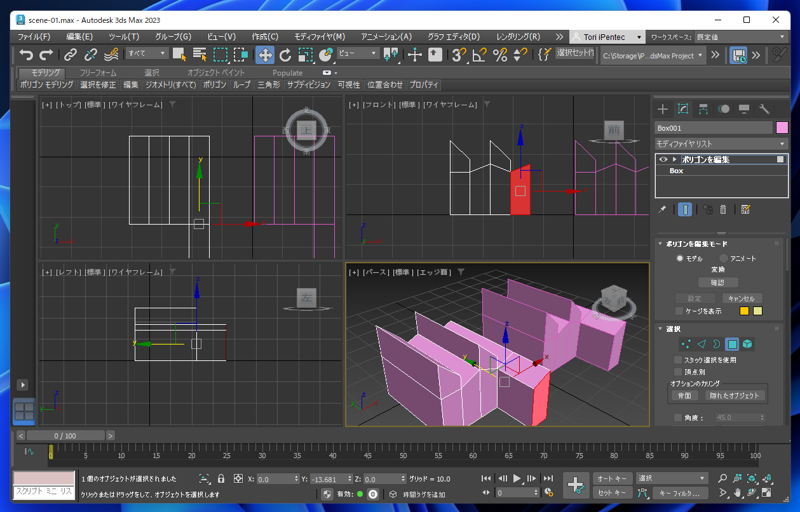The width and height of the screenshot is (800, 512).
Task: Select Element sub-object level icon
Action: 747,344
